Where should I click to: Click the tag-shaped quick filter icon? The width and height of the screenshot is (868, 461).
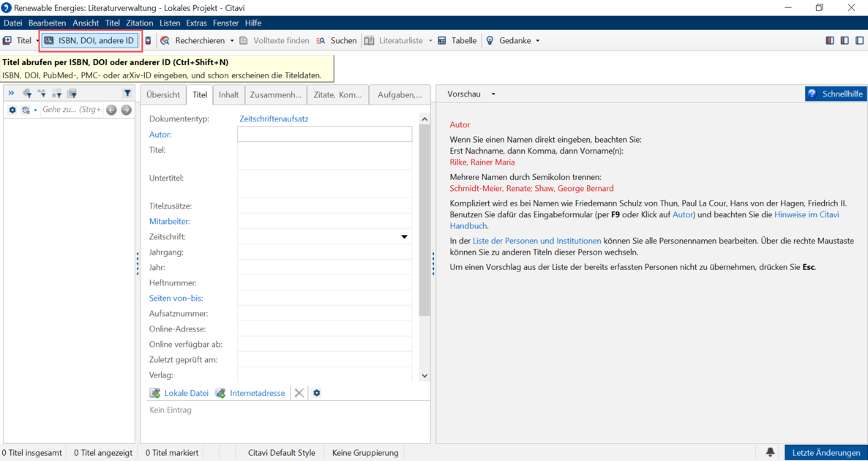pyautogui.click(x=27, y=94)
